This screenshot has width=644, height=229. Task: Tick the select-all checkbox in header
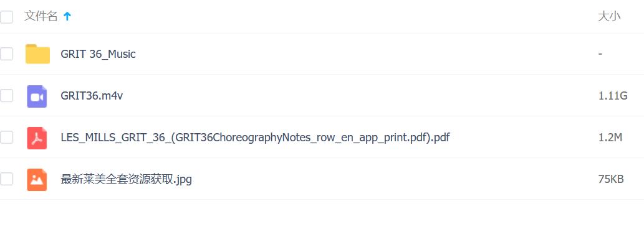[6, 16]
